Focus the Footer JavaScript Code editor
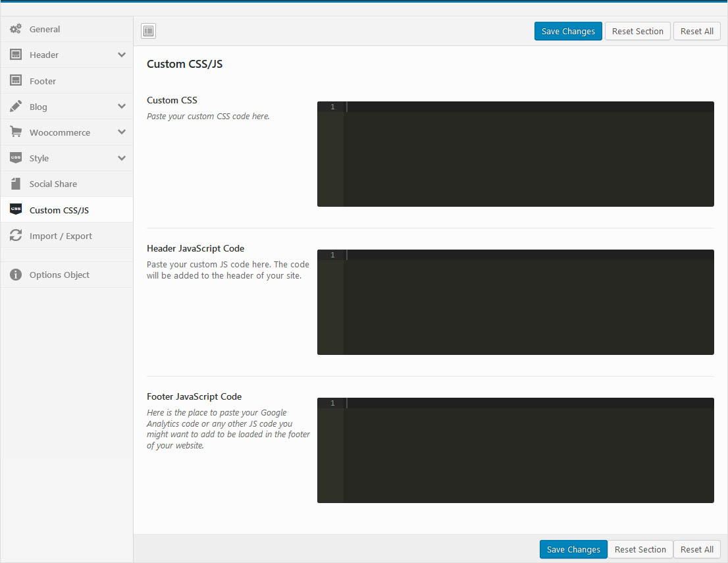The width and height of the screenshot is (728, 563). 515,450
